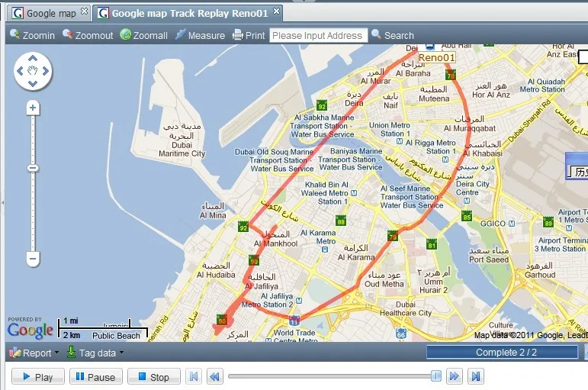This screenshot has height=390, width=588.
Task: Click the Dubai Healthcare City label
Action: coord(406,308)
